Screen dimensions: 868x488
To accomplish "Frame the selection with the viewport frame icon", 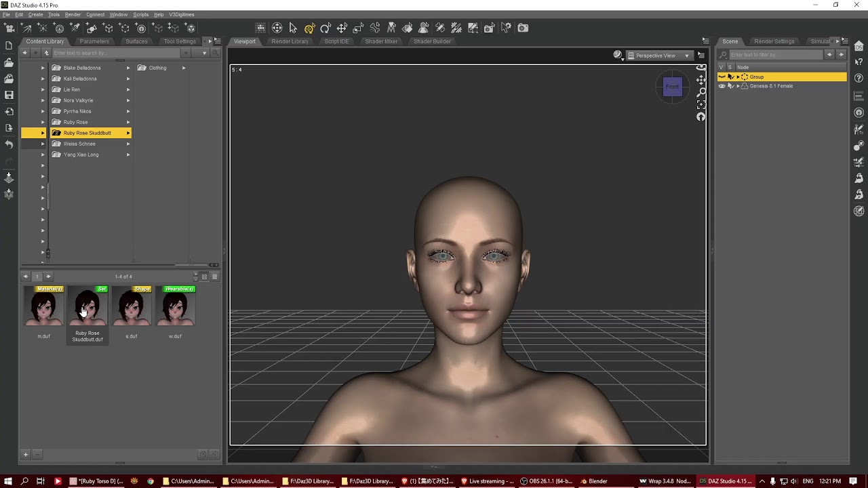I will (x=701, y=104).
